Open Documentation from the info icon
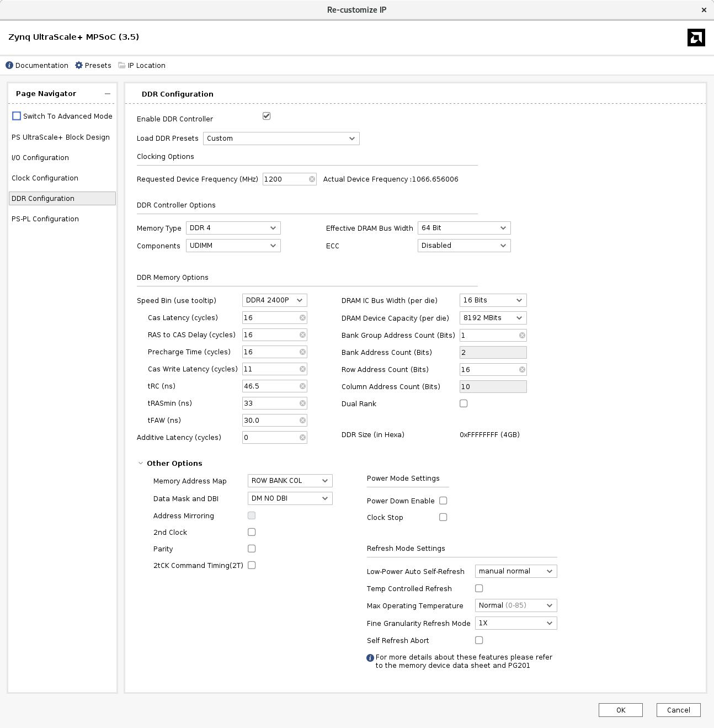This screenshot has width=714, height=728. 9,65
